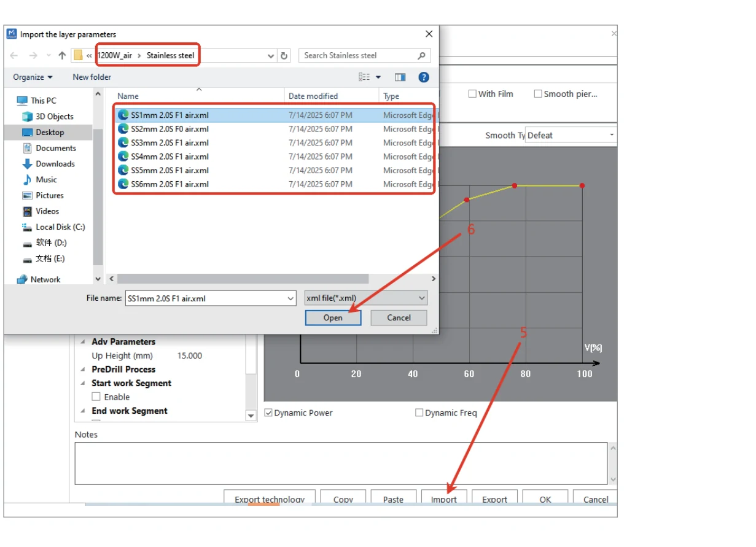Click the Up one level arrow
The image size is (756, 547).
tap(62, 55)
